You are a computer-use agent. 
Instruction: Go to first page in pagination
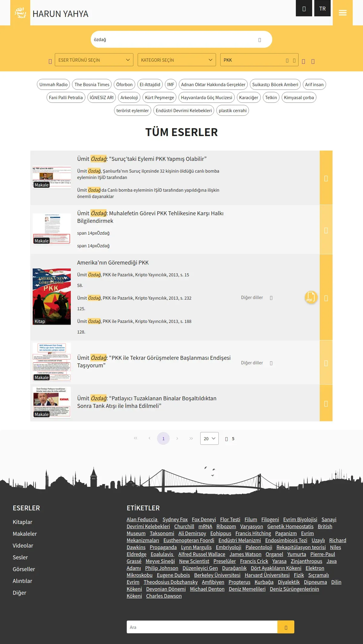136,438
